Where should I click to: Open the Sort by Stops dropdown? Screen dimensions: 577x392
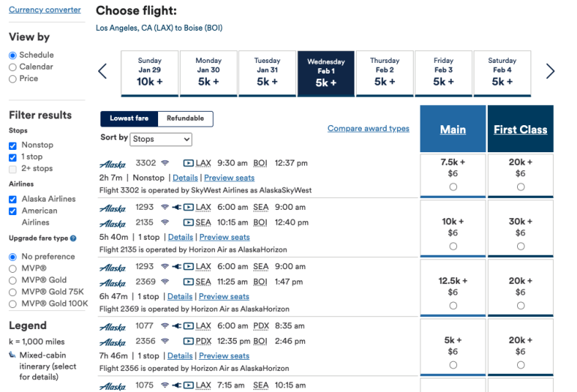coord(161,139)
